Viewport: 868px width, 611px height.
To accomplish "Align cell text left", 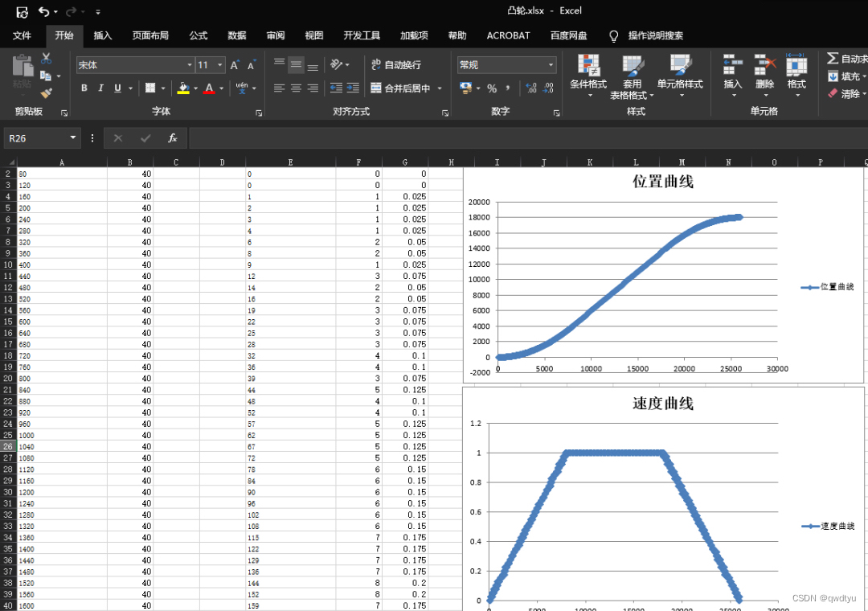I will 280,88.
